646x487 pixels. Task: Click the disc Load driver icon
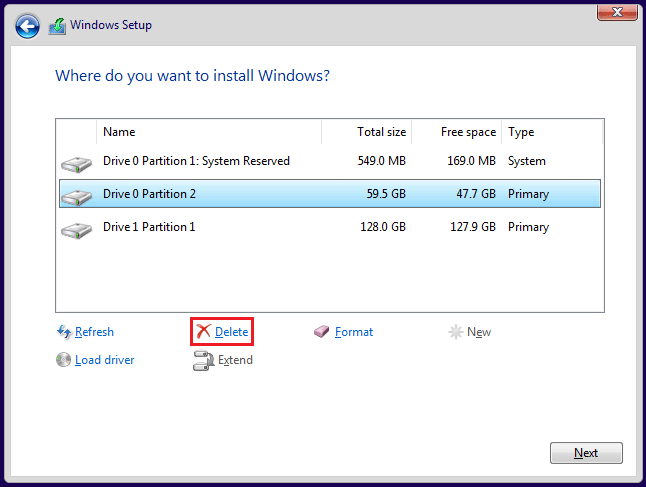tap(63, 360)
